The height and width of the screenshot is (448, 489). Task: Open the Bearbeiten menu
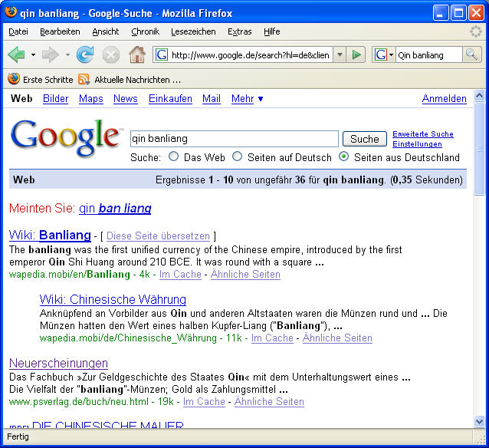click(x=60, y=31)
